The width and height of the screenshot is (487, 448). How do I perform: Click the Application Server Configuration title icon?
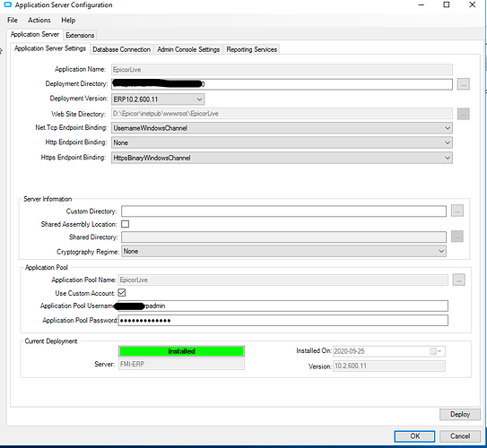click(x=7, y=4)
